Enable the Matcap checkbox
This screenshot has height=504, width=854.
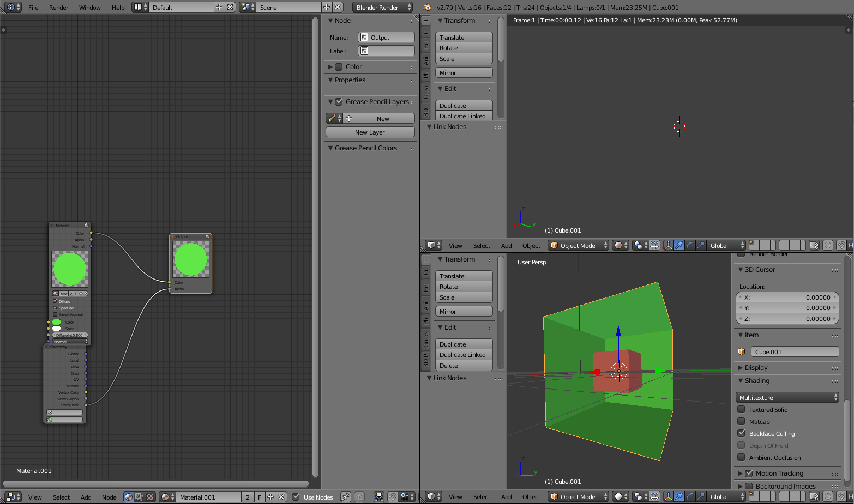pyautogui.click(x=741, y=421)
